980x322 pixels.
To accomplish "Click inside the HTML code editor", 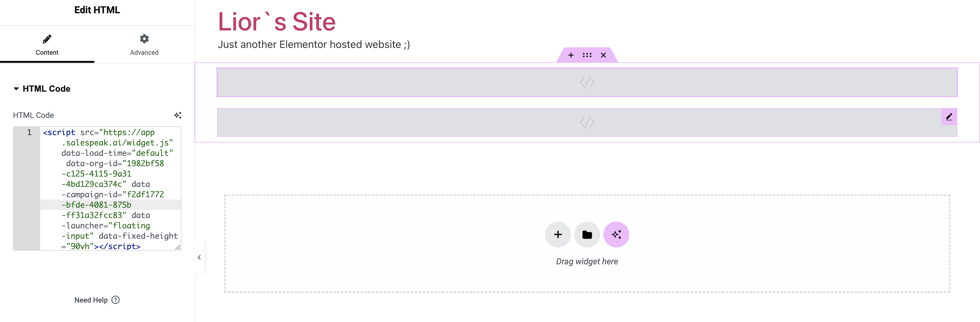I will (x=110, y=189).
